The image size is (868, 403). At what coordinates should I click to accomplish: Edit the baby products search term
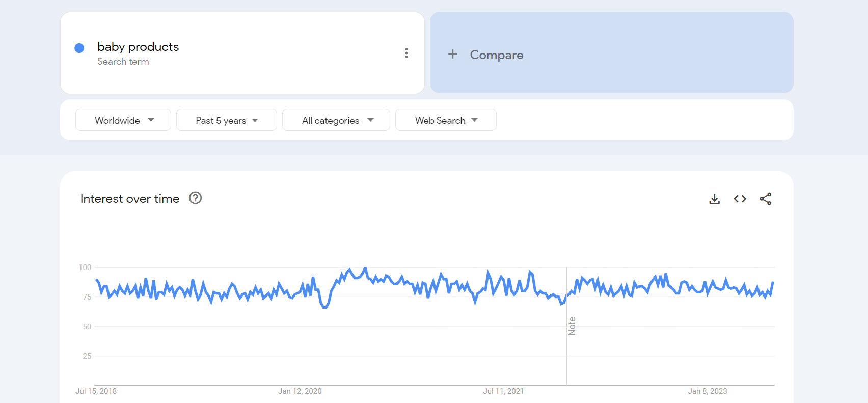click(138, 47)
